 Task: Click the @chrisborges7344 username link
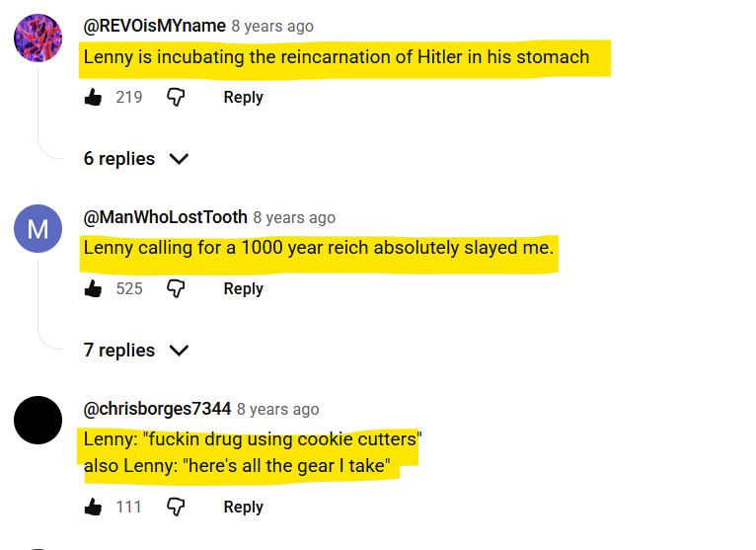point(157,409)
